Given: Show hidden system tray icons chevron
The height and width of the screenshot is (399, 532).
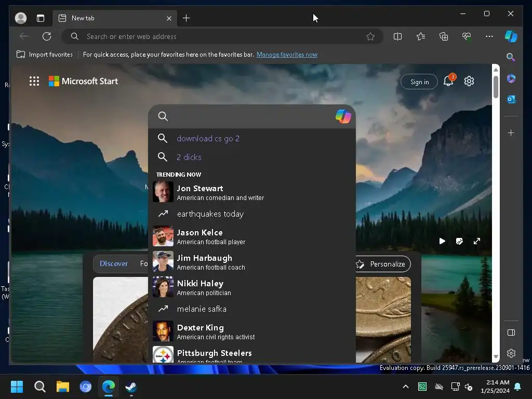Looking at the screenshot, I should coord(405,387).
